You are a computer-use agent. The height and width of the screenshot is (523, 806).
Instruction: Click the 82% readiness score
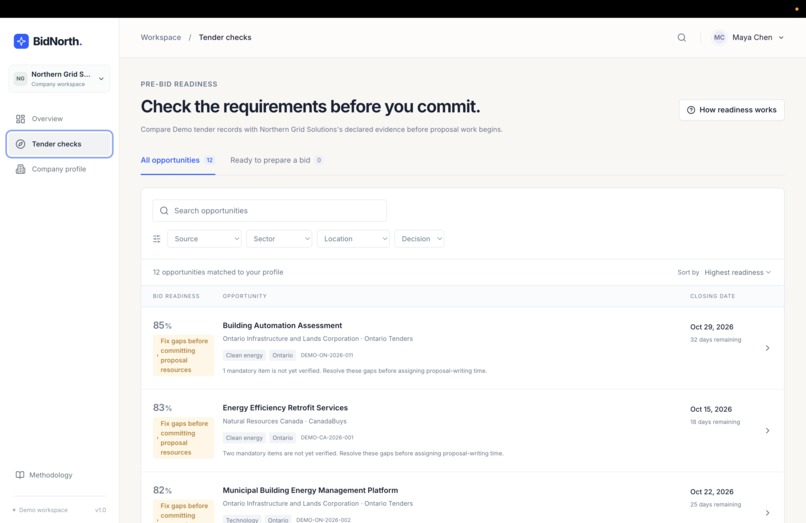(162, 490)
